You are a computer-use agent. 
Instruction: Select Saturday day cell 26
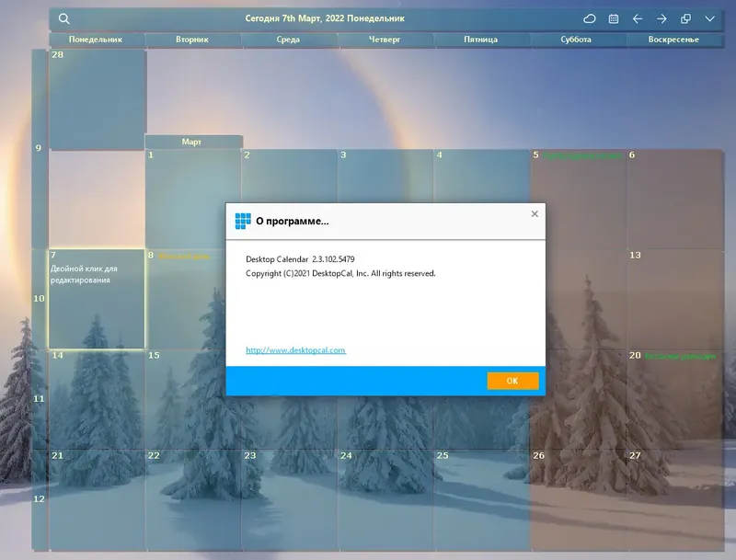579,500
